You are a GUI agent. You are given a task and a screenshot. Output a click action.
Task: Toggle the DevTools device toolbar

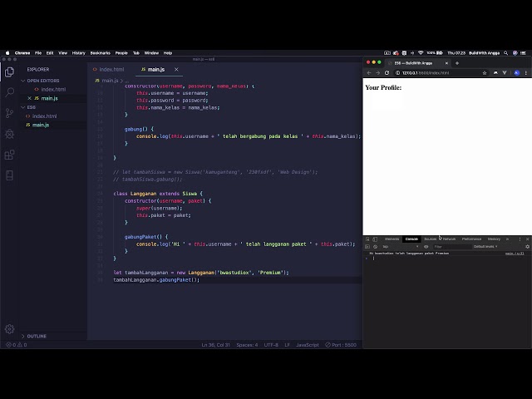point(375,239)
